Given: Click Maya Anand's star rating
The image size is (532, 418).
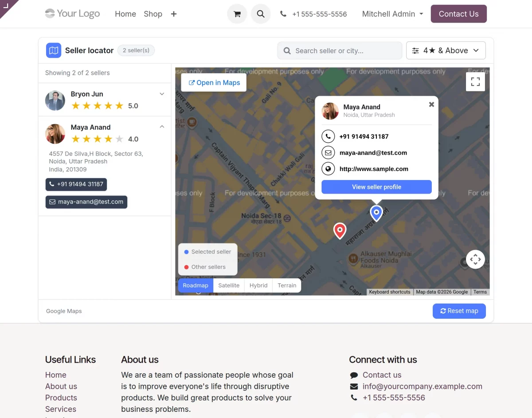Looking at the screenshot, I should 98,139.
